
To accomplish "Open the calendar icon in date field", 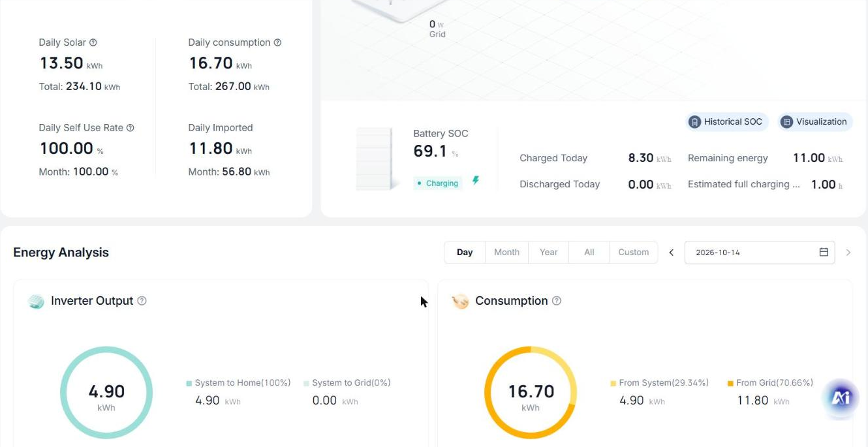I will 824,252.
